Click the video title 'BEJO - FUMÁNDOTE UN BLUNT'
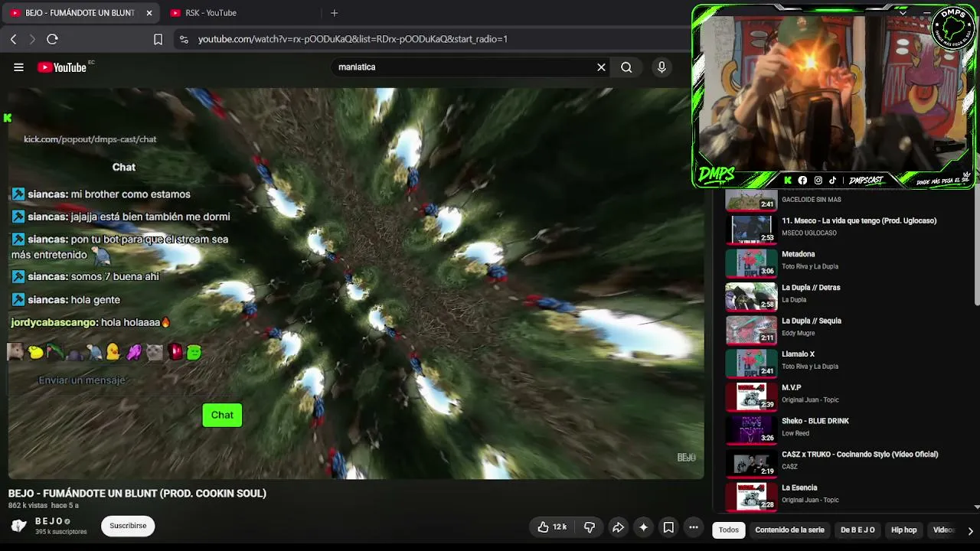The width and height of the screenshot is (980, 551). click(x=137, y=494)
